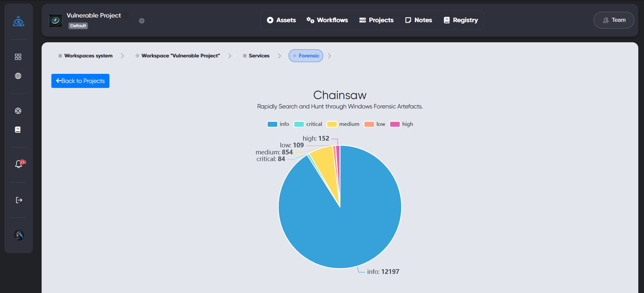Image resolution: width=644 pixels, height=293 pixels.
Task: Click the "medium: 854" chart label
Action: [274, 152]
